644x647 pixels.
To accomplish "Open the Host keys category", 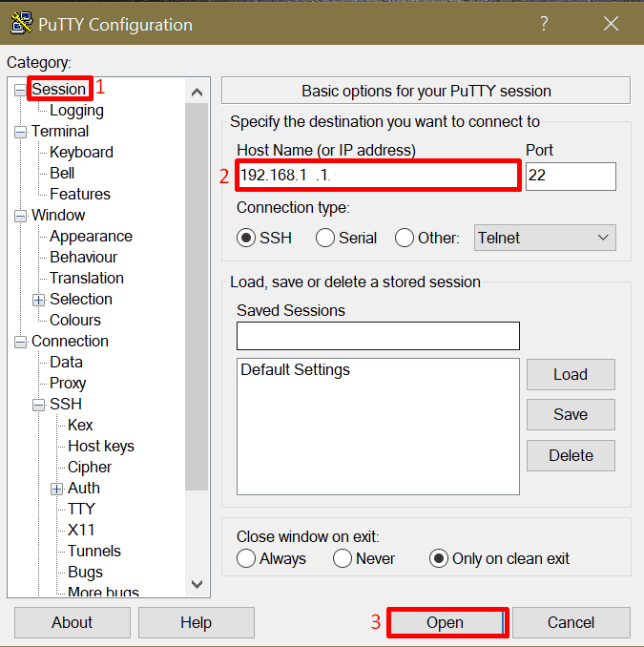I will [101, 447].
